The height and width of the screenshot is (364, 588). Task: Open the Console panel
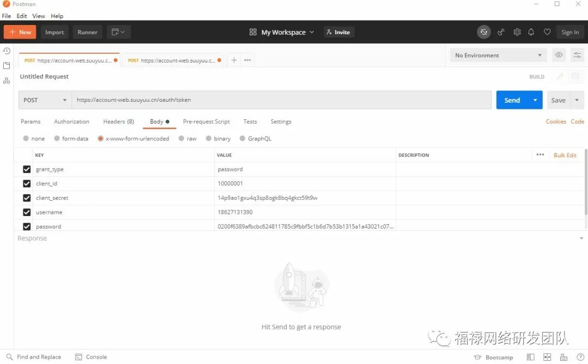(91, 357)
